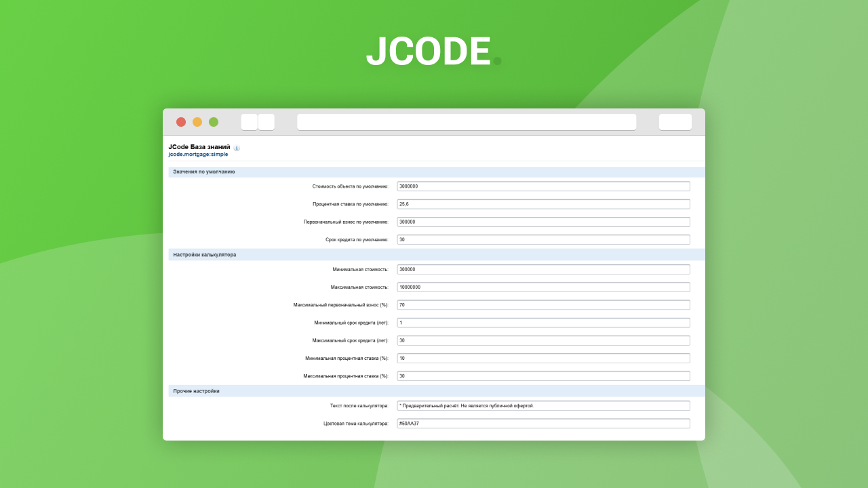Focus the Процентная ставка по умолчанию field
Screen dimensions: 868x488
(543, 204)
